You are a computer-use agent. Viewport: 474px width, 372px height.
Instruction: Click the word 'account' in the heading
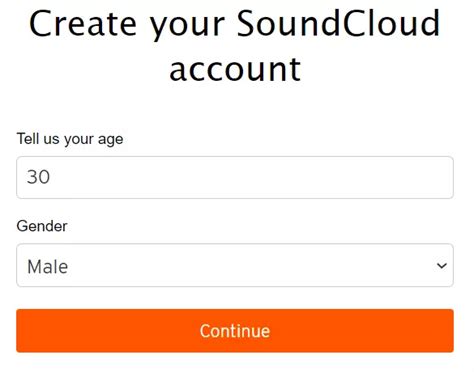235,69
